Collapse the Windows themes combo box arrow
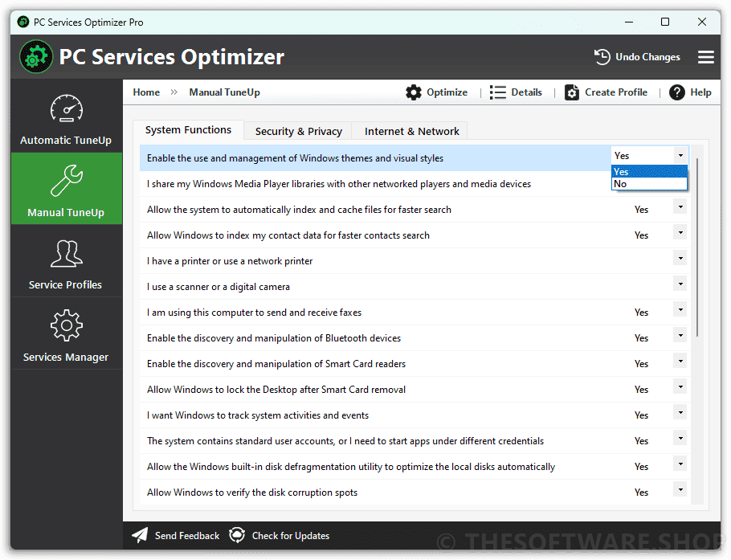The height and width of the screenshot is (560, 731). tap(680, 155)
